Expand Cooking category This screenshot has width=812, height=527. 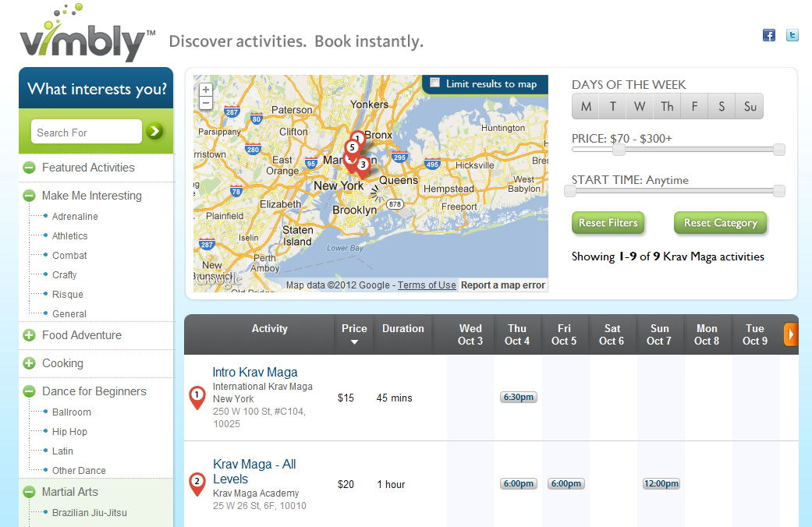point(29,363)
